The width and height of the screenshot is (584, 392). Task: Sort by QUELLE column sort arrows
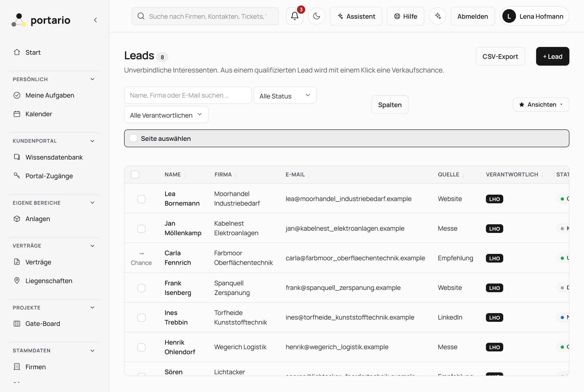point(463,175)
